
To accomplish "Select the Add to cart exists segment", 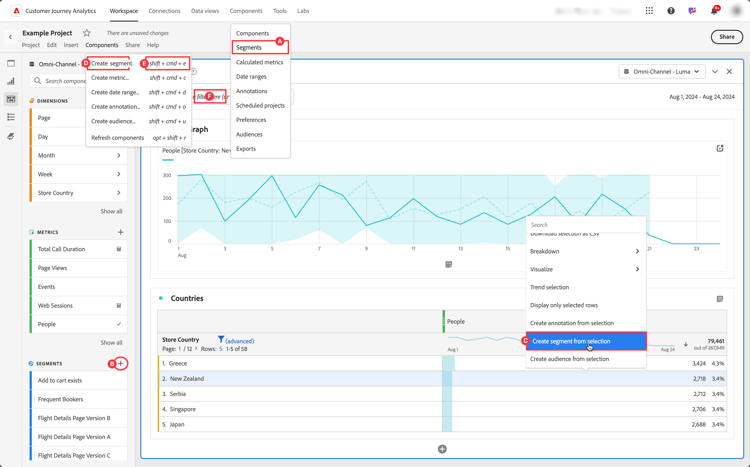I will 79,380.
